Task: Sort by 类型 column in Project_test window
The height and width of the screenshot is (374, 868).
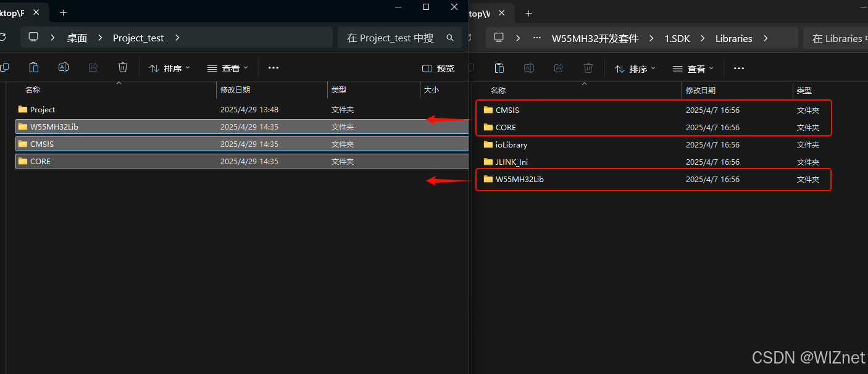Action: coord(339,89)
